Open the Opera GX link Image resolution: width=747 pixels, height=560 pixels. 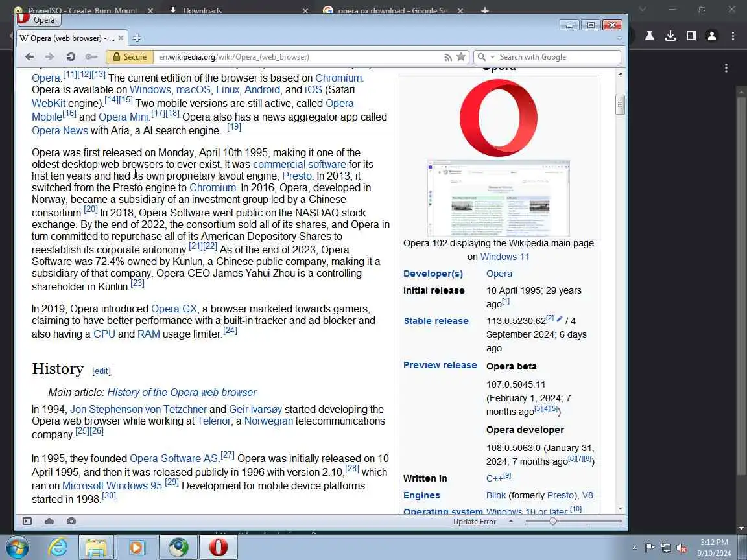[174, 309]
